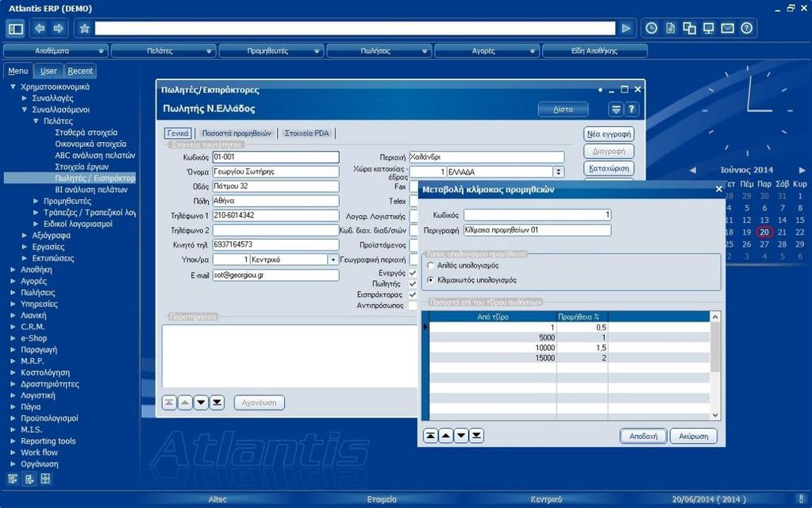Click the Νέα εγγραφή button
This screenshot has height=508, width=812.
(x=609, y=134)
